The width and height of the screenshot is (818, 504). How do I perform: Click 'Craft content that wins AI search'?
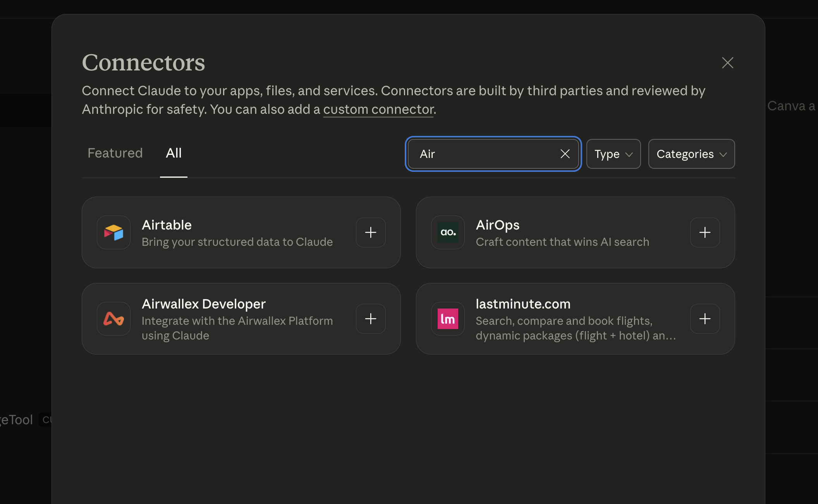point(562,242)
